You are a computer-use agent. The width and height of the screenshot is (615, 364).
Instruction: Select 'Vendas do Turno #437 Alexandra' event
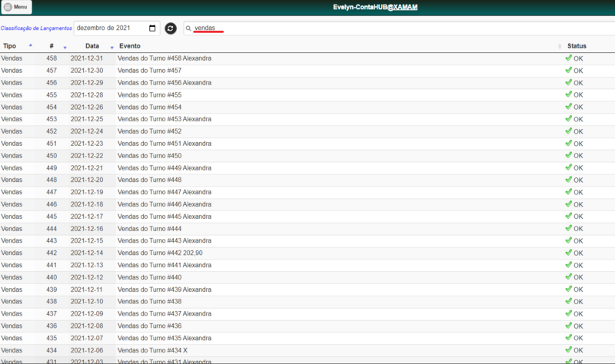pos(165,313)
